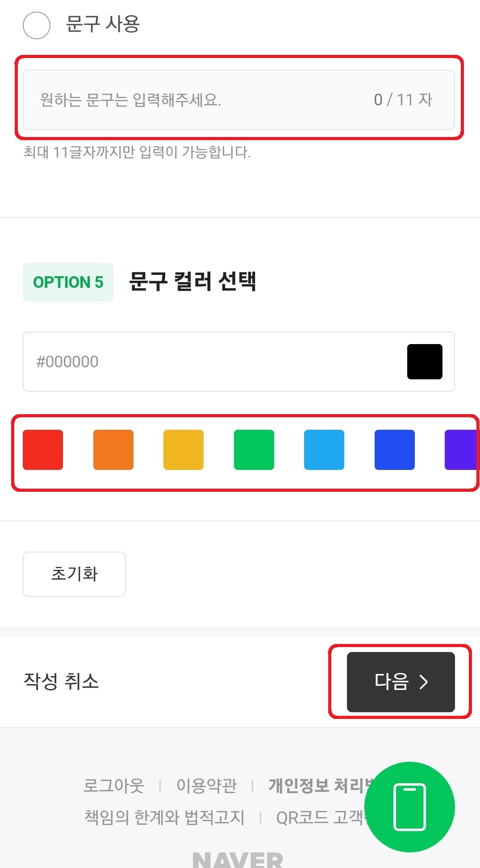The width and height of the screenshot is (480, 868).
Task: Select the dark blue color swatch
Action: click(395, 449)
